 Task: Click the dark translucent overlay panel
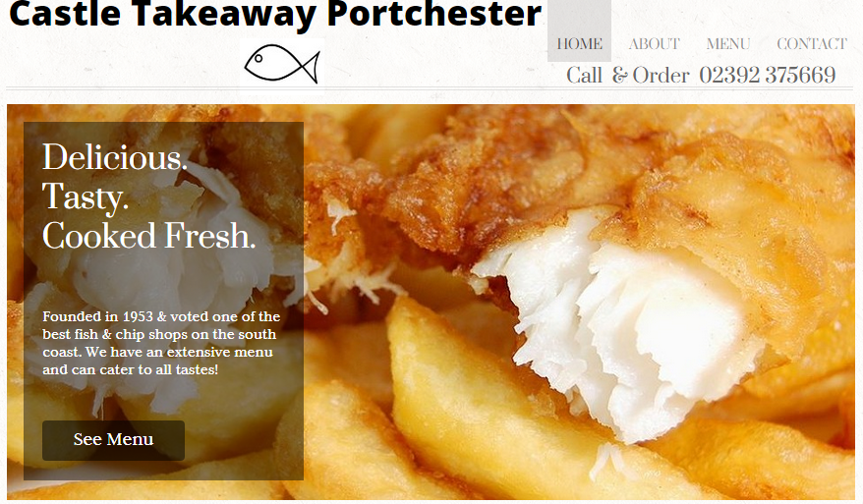tap(163, 301)
